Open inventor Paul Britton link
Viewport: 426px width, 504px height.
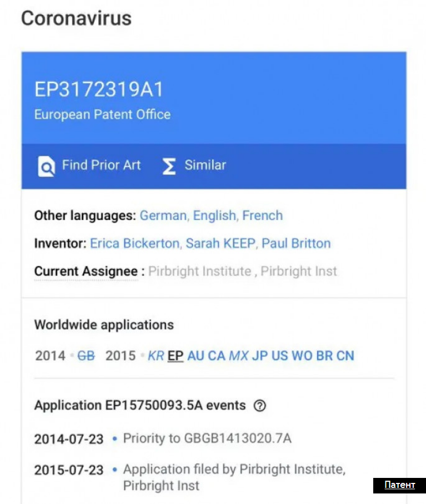296,244
